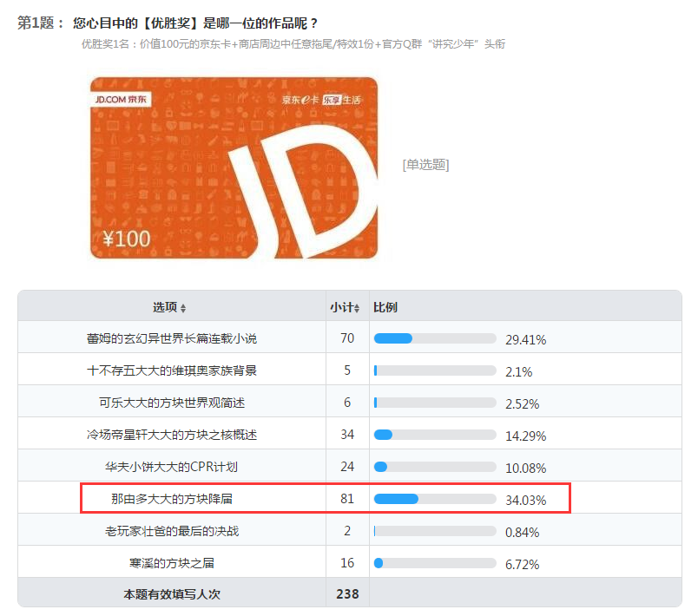
Task: Choose the row 冷场帝星轩大大的方块之核概述
Action: pos(350,434)
